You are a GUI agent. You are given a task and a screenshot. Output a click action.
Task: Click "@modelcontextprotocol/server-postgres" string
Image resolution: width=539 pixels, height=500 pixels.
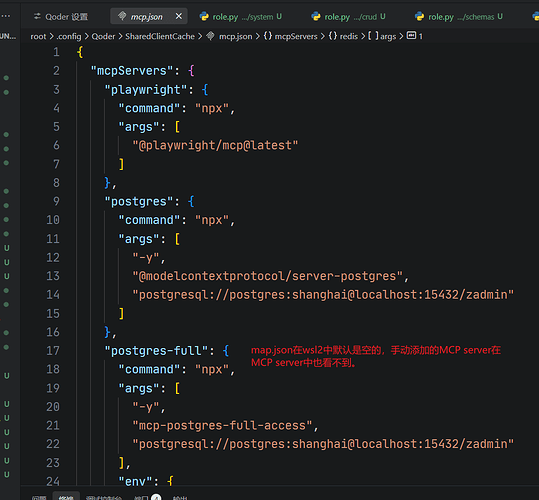pos(267,276)
